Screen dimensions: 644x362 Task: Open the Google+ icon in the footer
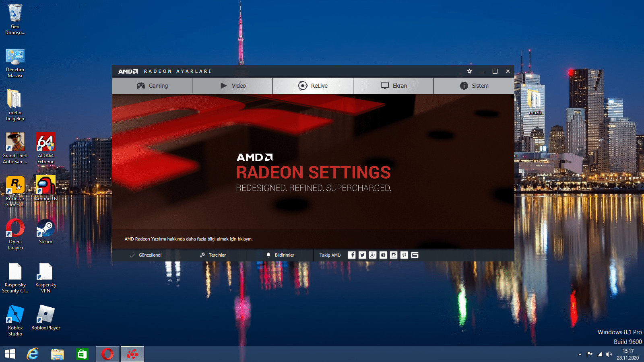[373, 255]
